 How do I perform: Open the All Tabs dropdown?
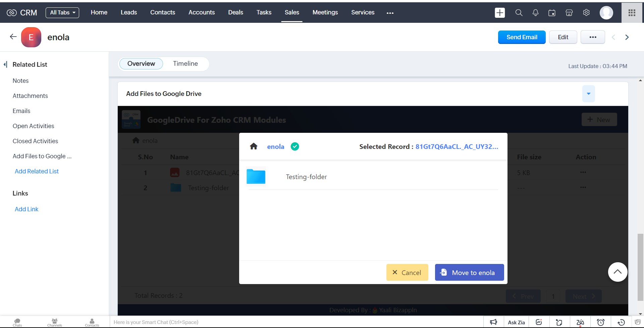62,13
